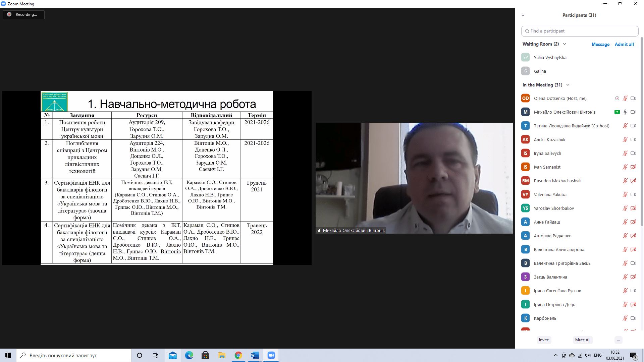Click the Find a participant search field

tap(580, 31)
